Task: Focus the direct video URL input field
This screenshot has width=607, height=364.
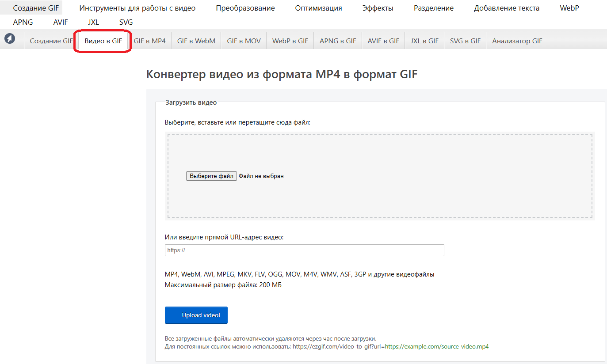Action: 304,250
